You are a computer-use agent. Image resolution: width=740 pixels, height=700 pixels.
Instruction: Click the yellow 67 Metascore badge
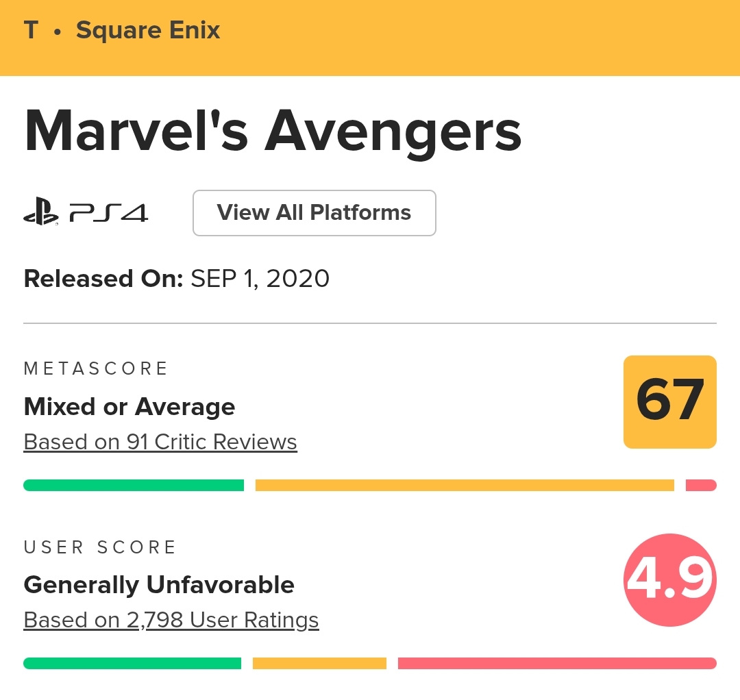point(669,402)
